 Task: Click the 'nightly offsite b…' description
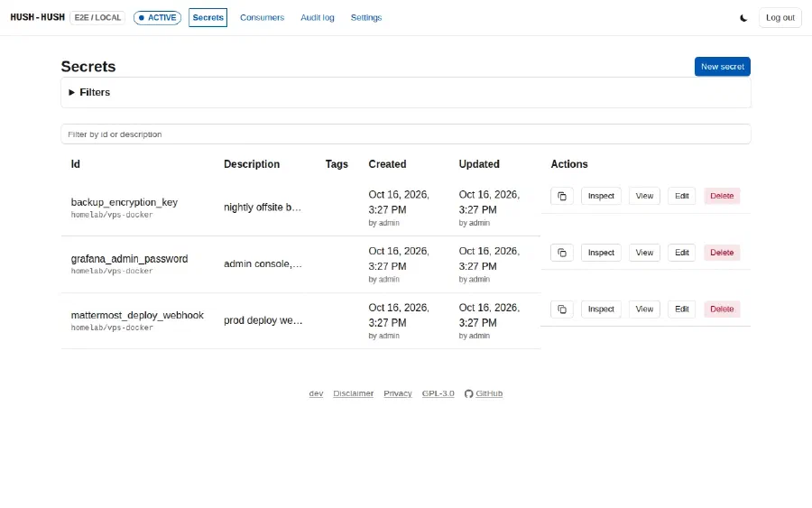pos(263,208)
